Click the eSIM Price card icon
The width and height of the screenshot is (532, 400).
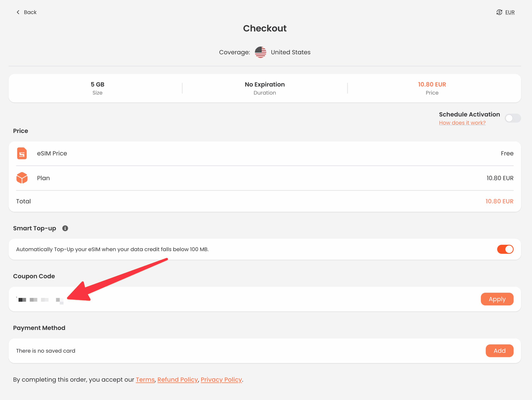pos(22,154)
